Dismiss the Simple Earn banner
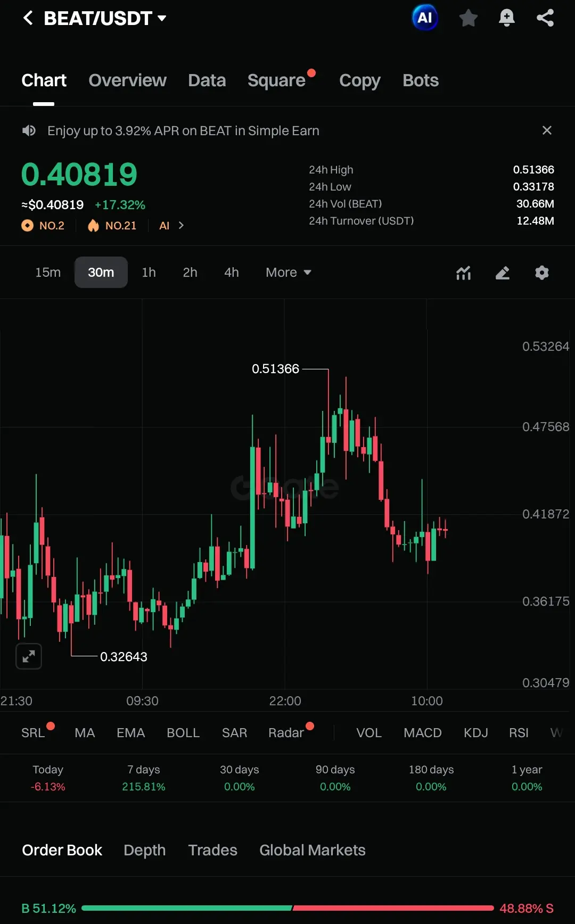The height and width of the screenshot is (924, 575). tap(547, 130)
